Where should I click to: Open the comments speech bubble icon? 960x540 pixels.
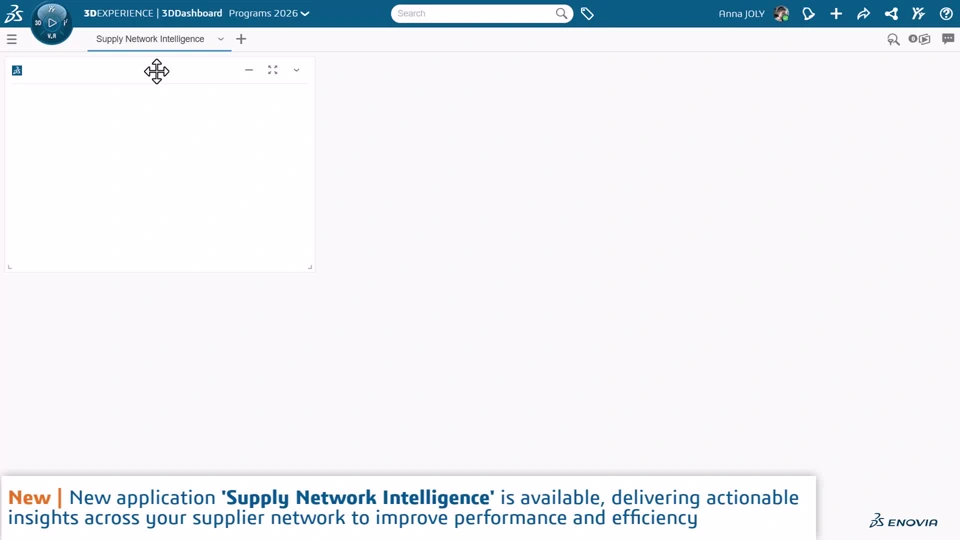pyautogui.click(x=948, y=39)
